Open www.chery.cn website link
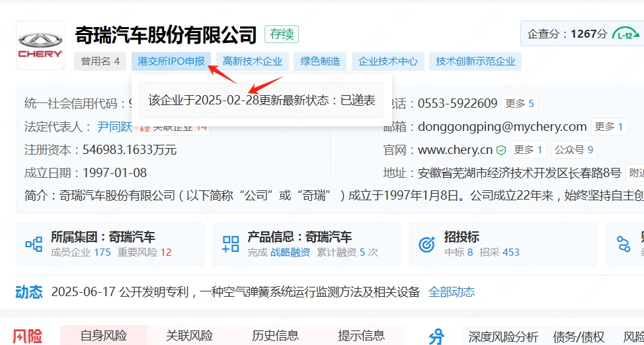This screenshot has width=644, height=345. coord(455,150)
